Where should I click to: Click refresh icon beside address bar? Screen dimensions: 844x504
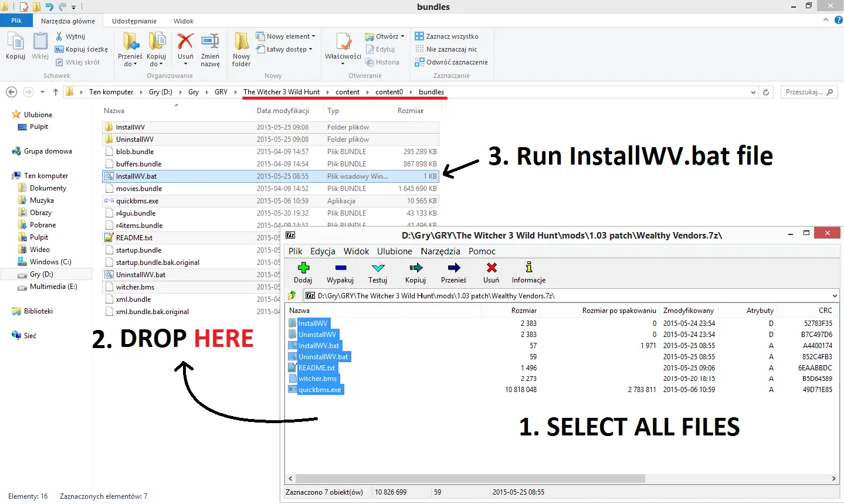point(766,92)
